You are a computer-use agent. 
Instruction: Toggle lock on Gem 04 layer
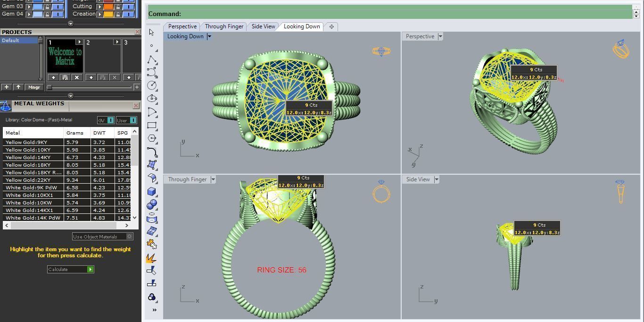[x=48, y=14]
